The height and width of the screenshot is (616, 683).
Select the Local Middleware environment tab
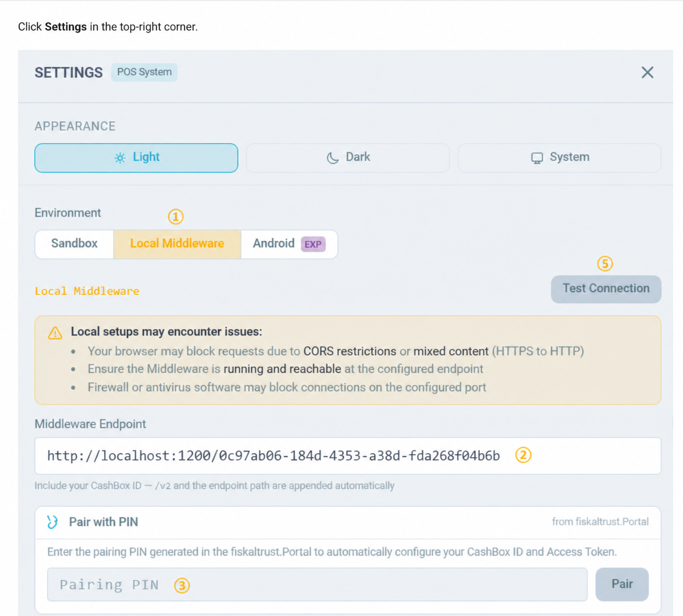(177, 244)
